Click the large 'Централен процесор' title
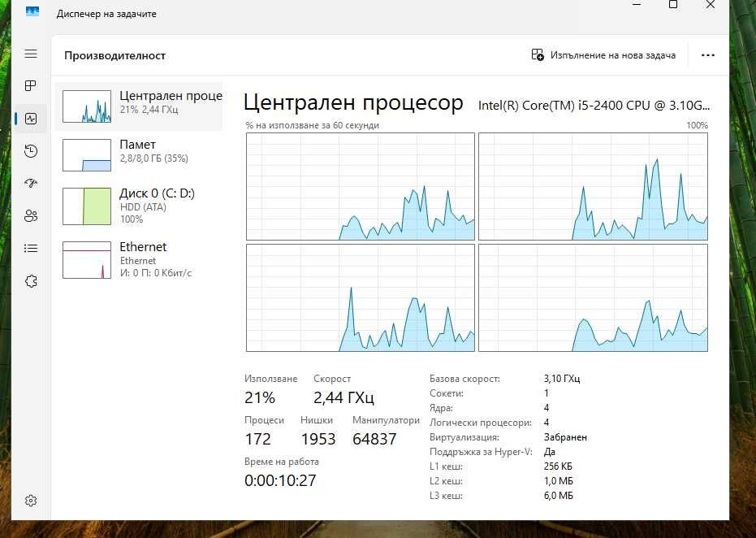The image size is (756, 538). click(353, 102)
